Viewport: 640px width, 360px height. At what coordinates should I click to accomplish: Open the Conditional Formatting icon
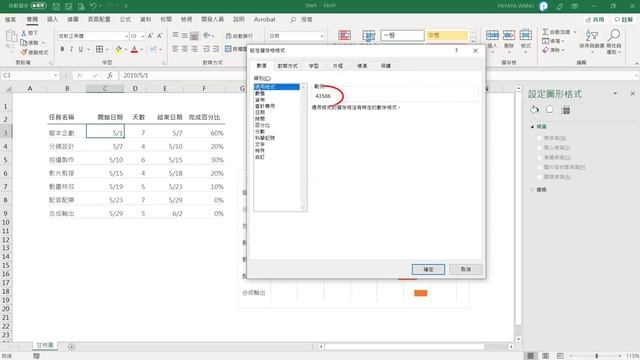(x=344, y=36)
